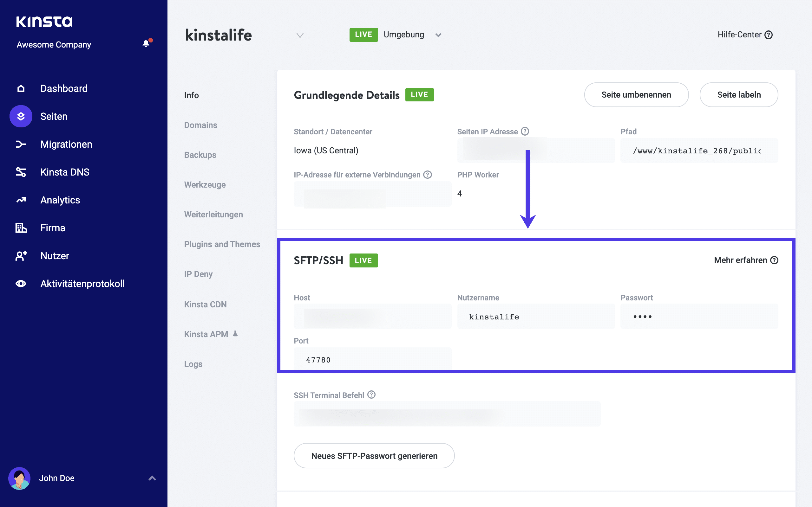Click the Neues SFTP-Passwort generieren button
Image resolution: width=812 pixels, height=507 pixels.
click(x=374, y=456)
